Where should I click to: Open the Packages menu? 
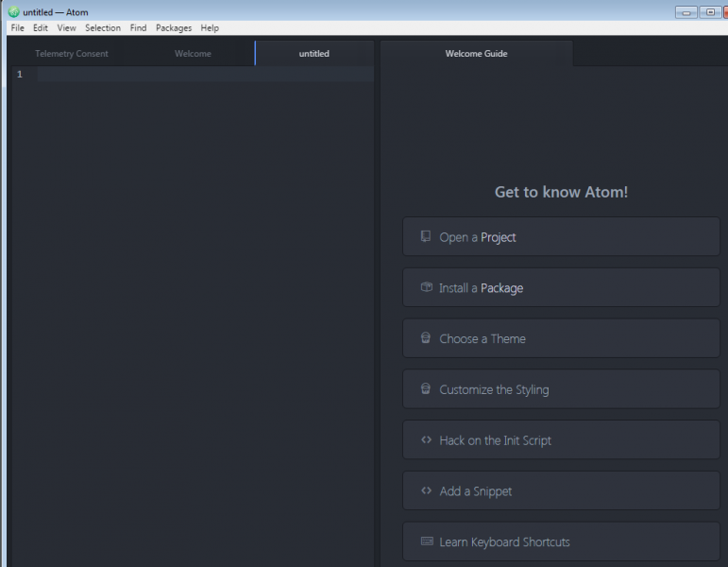174,28
